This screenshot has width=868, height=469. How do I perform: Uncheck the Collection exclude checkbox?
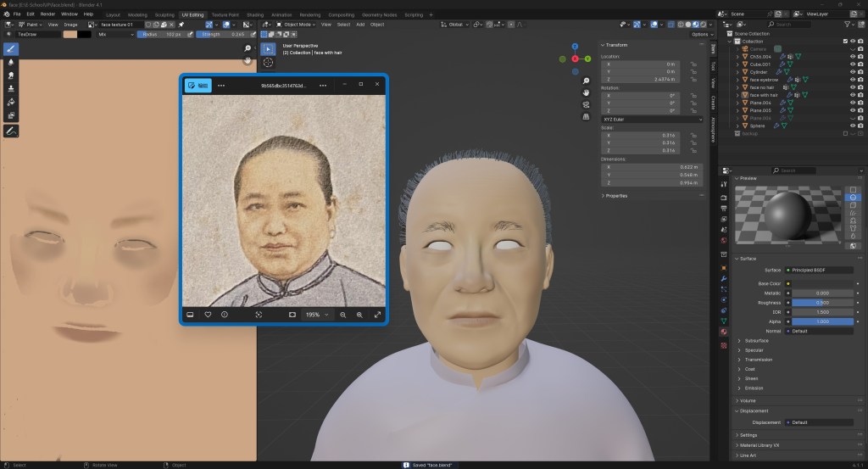(x=845, y=41)
